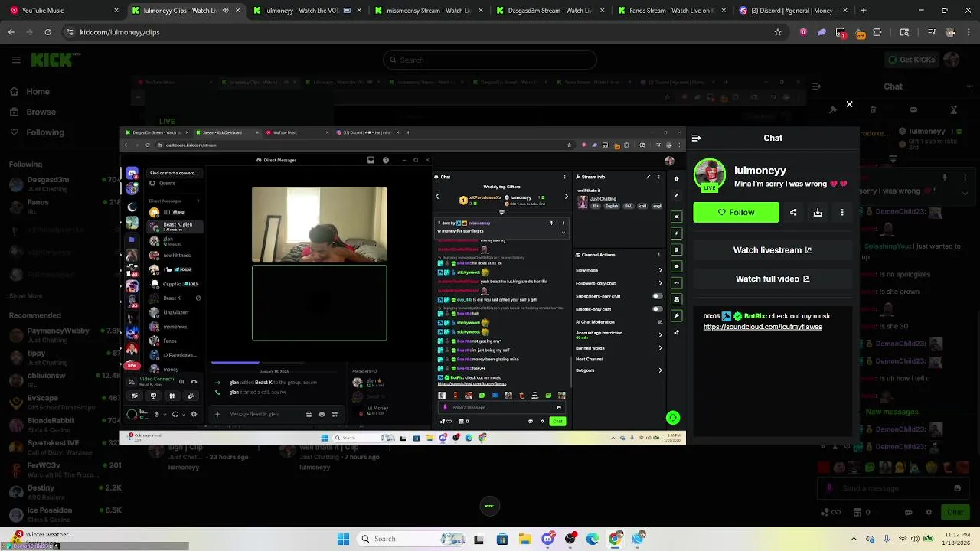Image resolution: width=980 pixels, height=551 pixels.
Task: Click the Watch full video button
Action: click(773, 279)
